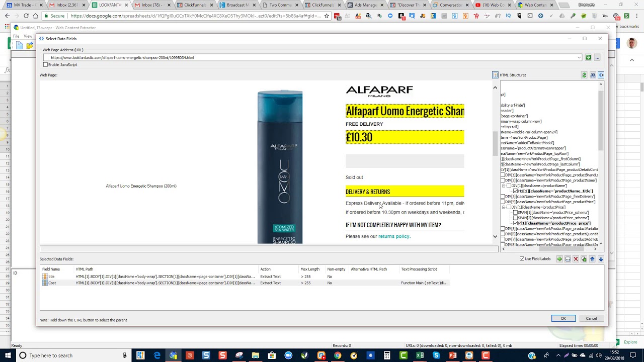Toggle the HTML Structure panel icon
The height and width of the screenshot is (362, 644).
[x=495, y=75]
